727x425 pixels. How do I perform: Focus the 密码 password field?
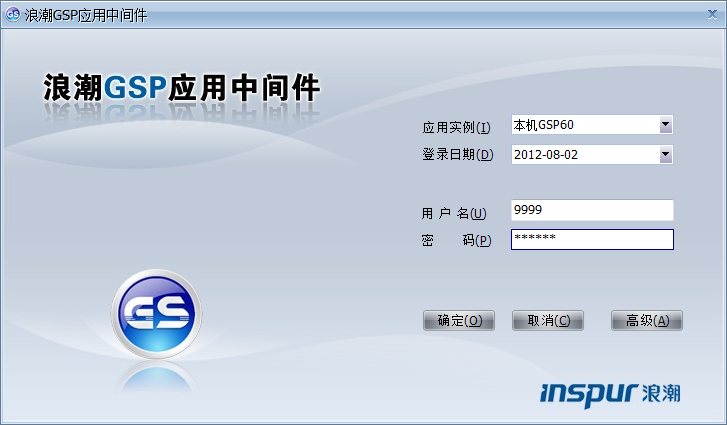point(592,240)
